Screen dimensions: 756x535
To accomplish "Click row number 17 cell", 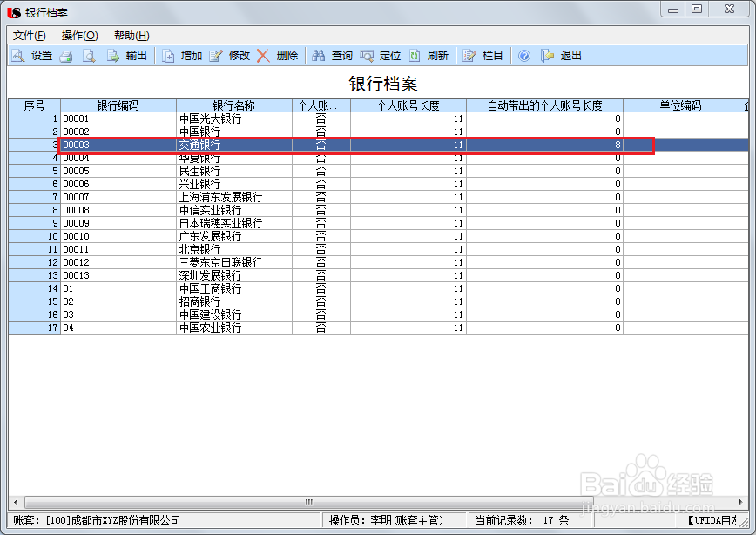I will 34,327.
